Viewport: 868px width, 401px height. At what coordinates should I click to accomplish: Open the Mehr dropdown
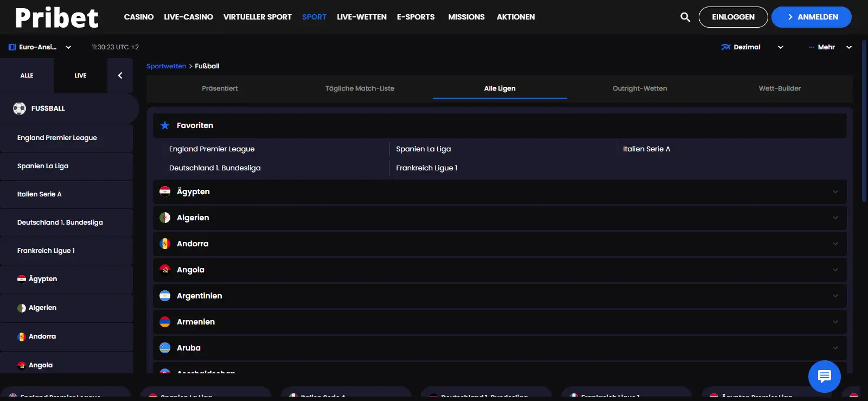pyautogui.click(x=830, y=47)
